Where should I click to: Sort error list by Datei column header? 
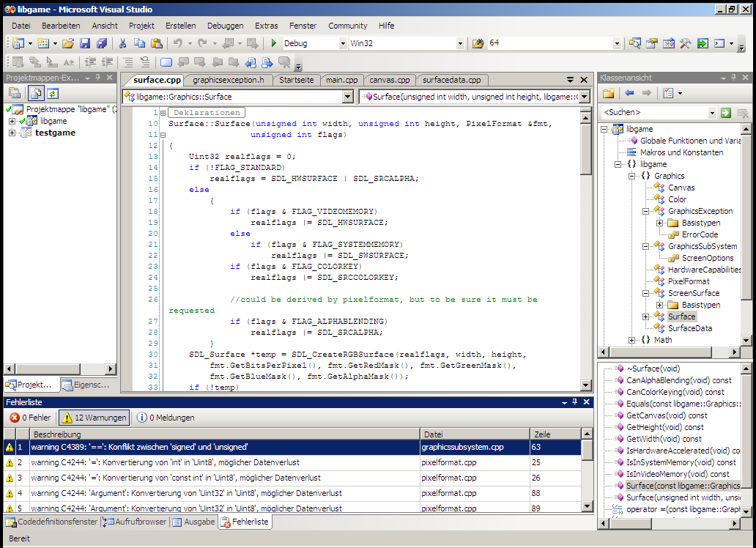pyautogui.click(x=475, y=434)
